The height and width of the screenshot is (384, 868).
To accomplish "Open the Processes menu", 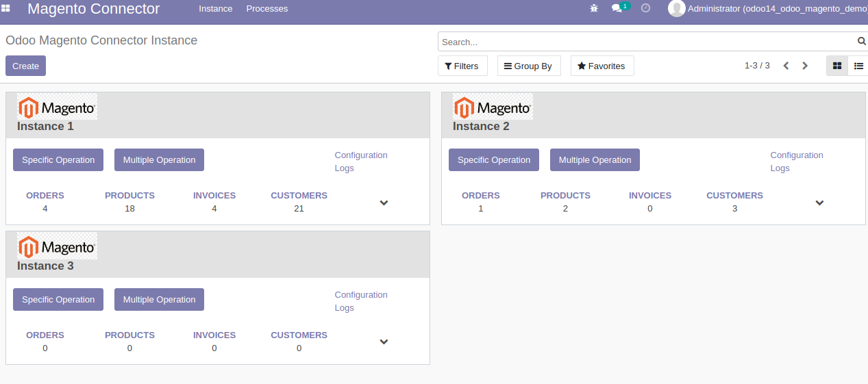I will [267, 8].
